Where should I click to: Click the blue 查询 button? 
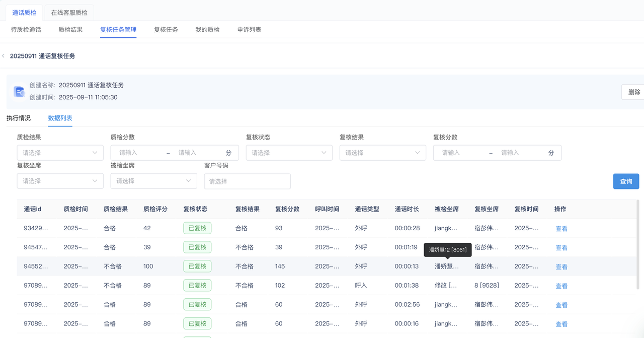tap(626, 181)
